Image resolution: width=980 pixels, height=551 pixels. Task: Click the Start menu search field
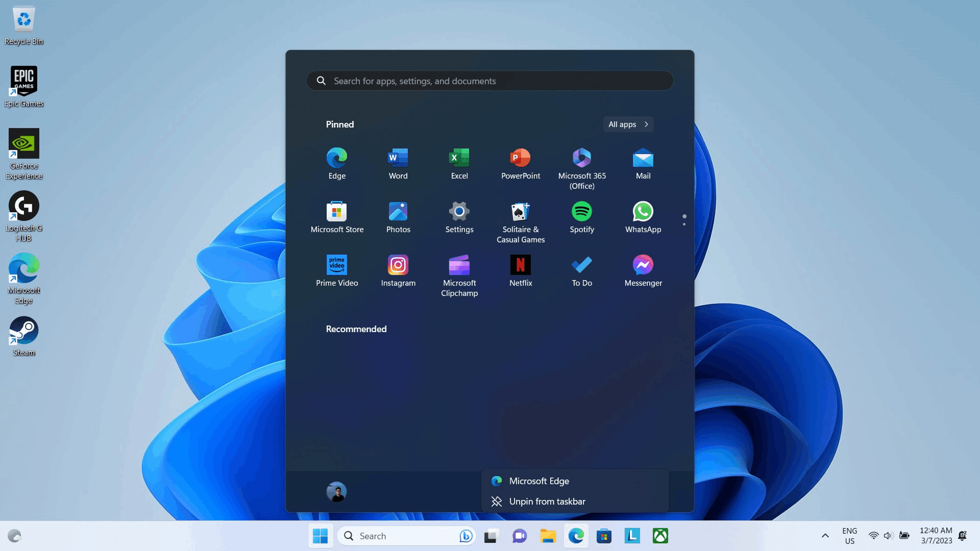pos(490,81)
